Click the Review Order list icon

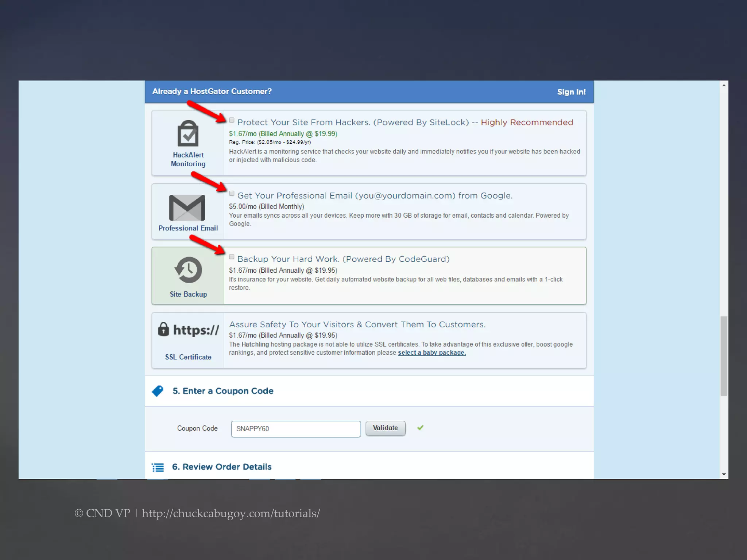(158, 467)
